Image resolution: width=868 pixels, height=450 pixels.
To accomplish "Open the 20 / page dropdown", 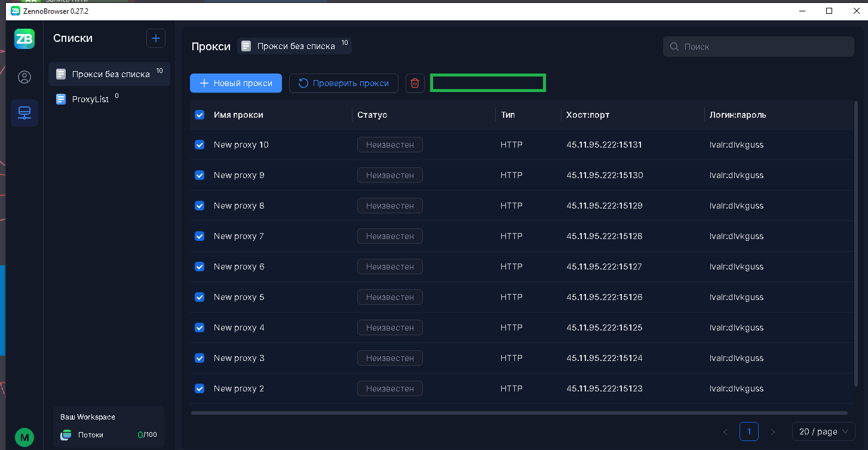I will coord(823,431).
